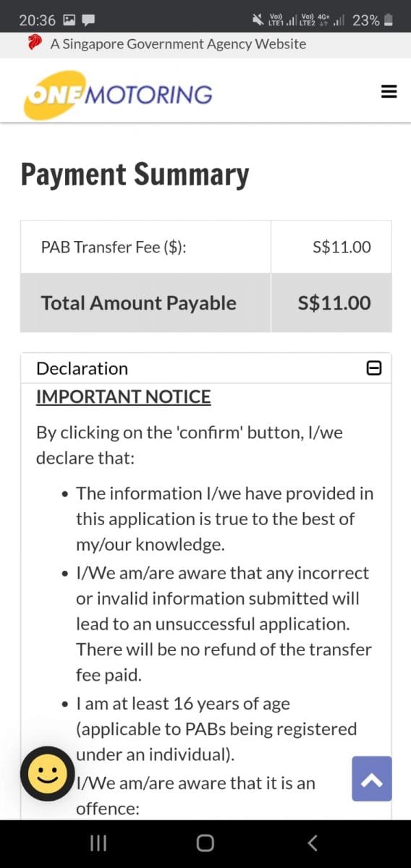Tap the Declaration panel header
This screenshot has height=868, width=411.
[x=205, y=368]
